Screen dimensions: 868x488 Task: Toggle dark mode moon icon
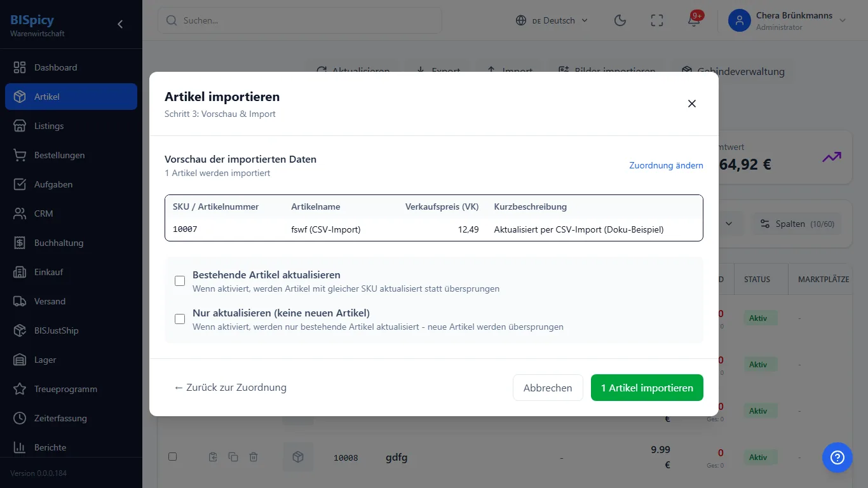coord(620,20)
